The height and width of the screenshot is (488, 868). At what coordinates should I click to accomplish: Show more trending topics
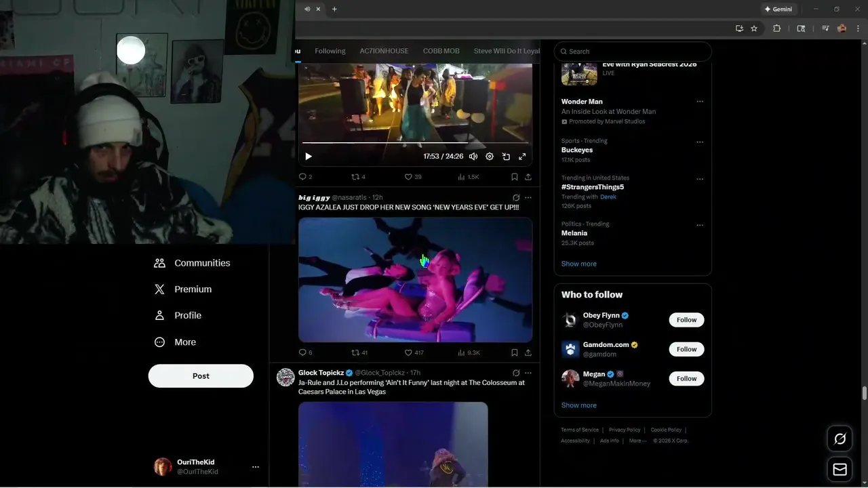pos(579,264)
